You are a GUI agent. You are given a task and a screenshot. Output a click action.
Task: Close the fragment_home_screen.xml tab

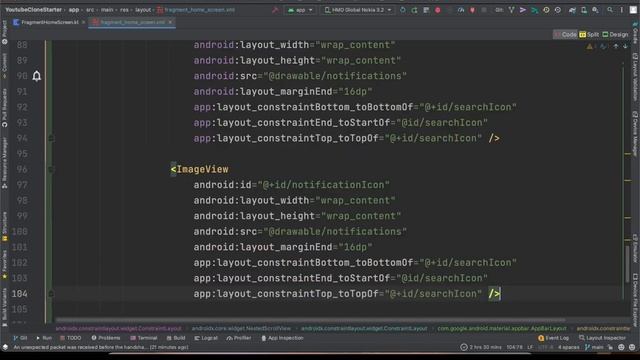[x=170, y=22]
